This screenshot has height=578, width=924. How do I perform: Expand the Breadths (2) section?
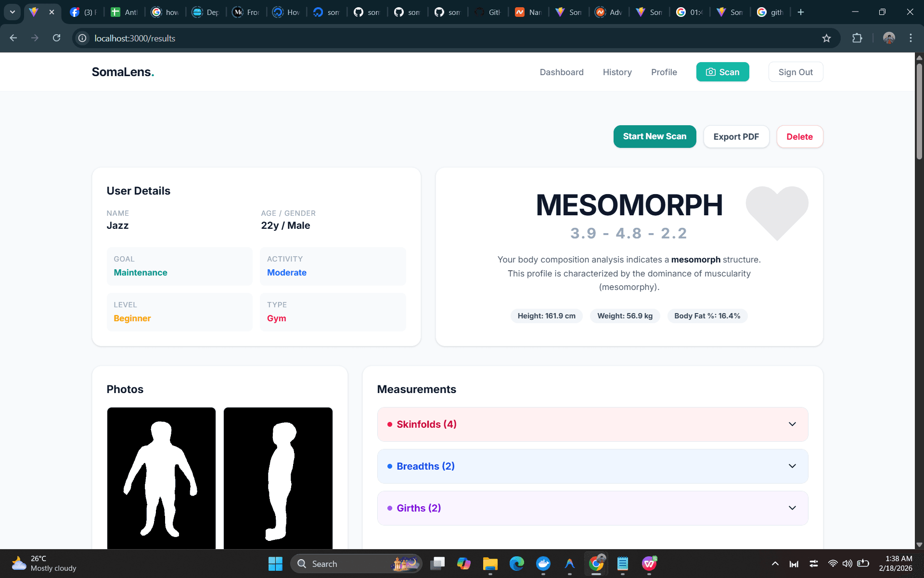592,466
